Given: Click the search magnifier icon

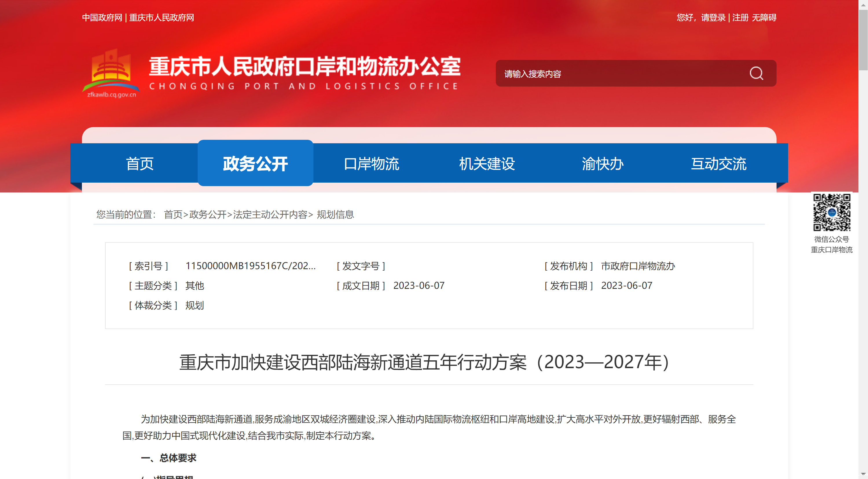Looking at the screenshot, I should coord(756,73).
